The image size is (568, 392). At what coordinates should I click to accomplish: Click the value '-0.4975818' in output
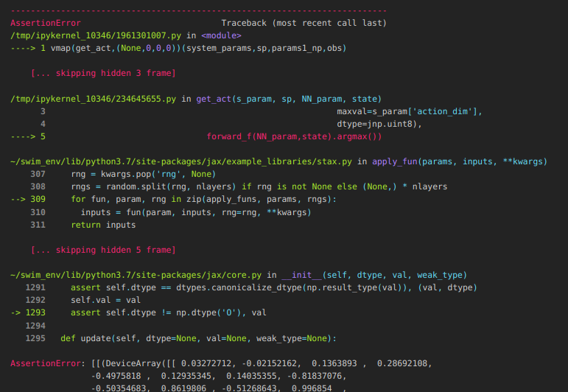click(x=116, y=376)
